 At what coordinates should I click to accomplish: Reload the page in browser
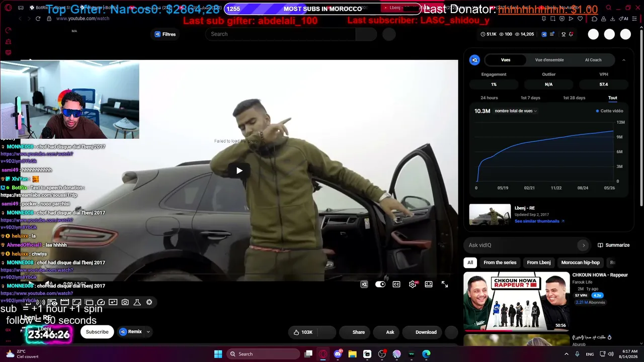pos(38,19)
